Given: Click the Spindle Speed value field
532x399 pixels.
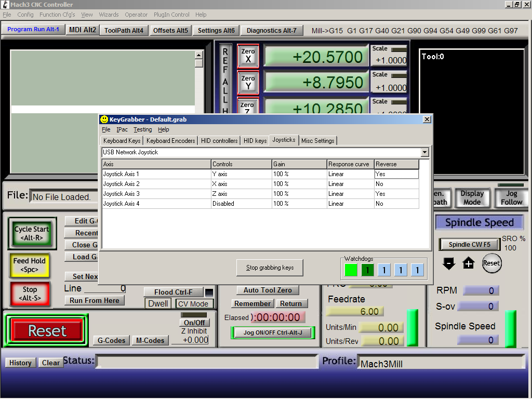Looking at the screenshot, I should coord(478,340).
